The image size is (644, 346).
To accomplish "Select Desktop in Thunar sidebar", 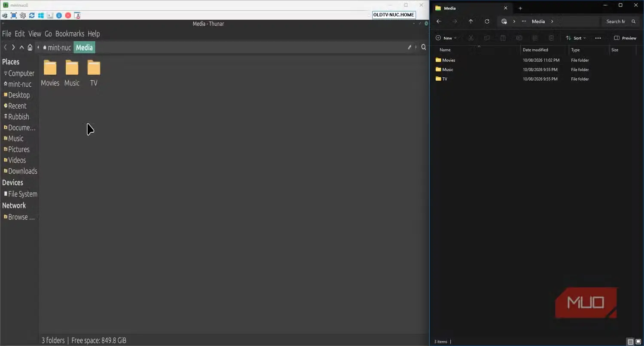I will click(x=17, y=95).
